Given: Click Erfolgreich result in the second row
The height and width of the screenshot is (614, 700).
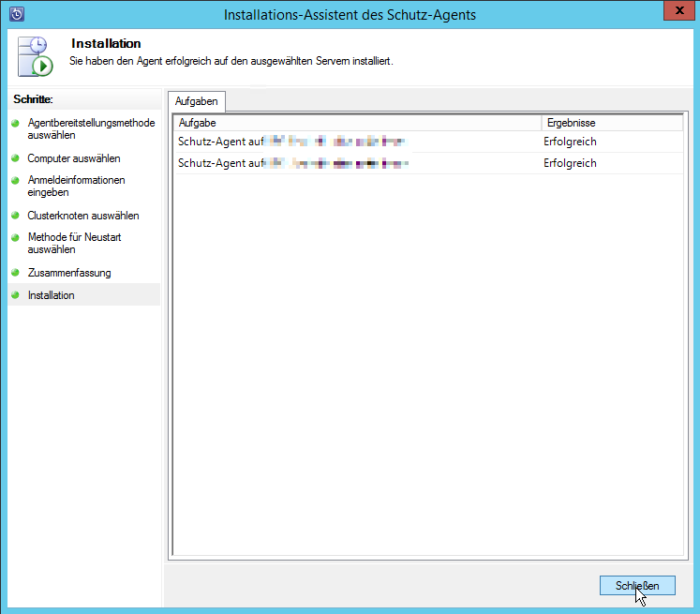Looking at the screenshot, I should pyautogui.click(x=570, y=164).
